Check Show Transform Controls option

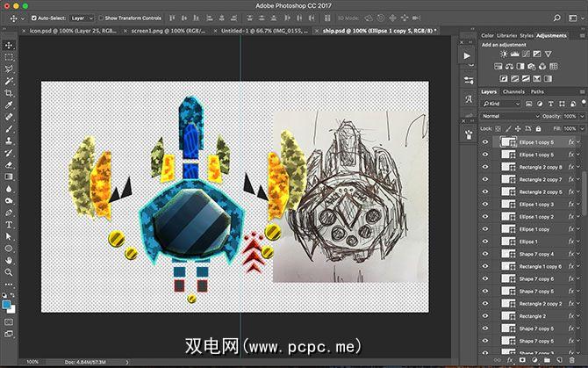(99, 18)
